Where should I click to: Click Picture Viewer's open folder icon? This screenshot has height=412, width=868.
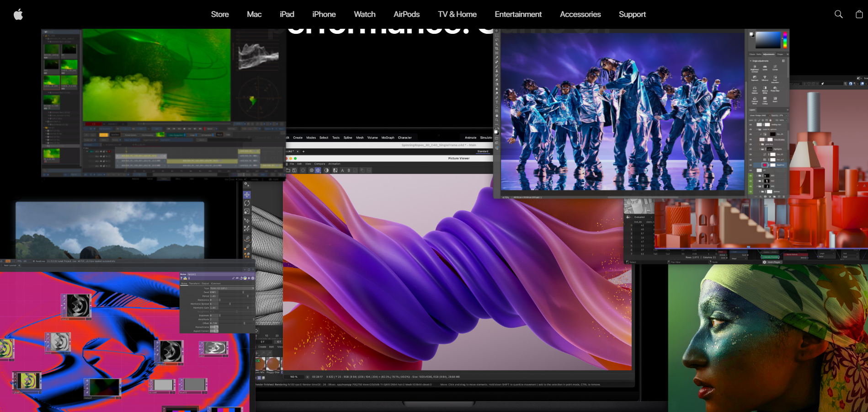288,170
